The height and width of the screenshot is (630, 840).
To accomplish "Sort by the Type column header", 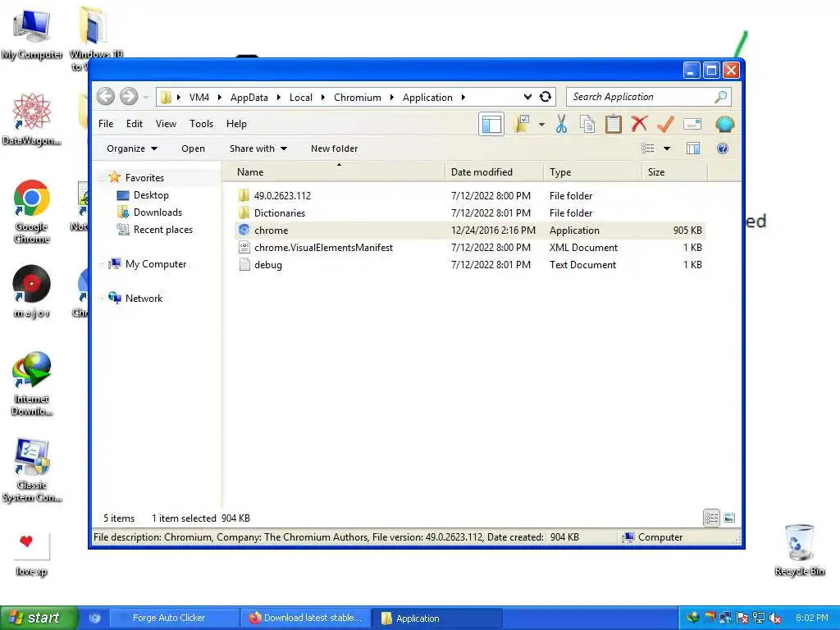I will pos(592,172).
